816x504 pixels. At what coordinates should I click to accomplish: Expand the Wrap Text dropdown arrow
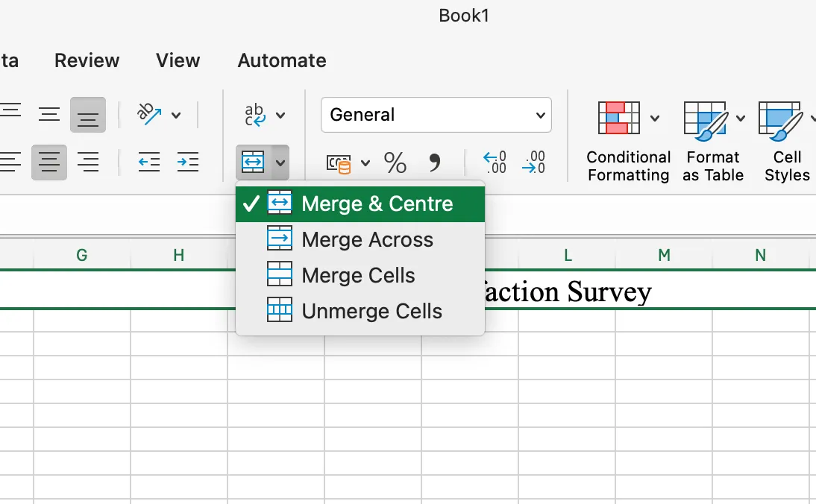tap(280, 115)
